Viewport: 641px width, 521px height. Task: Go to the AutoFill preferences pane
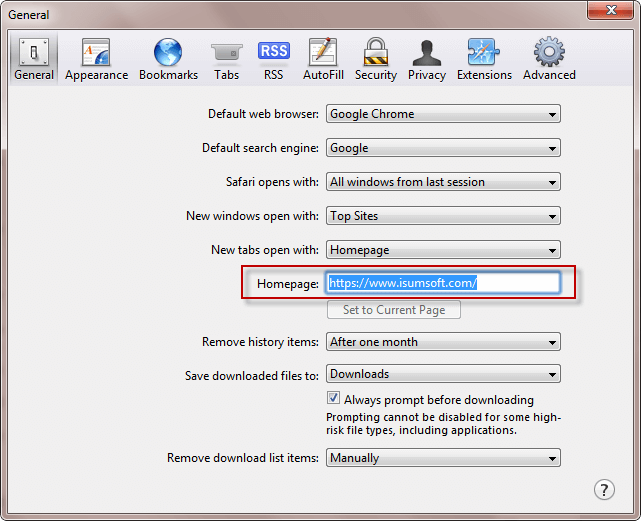[x=323, y=58]
